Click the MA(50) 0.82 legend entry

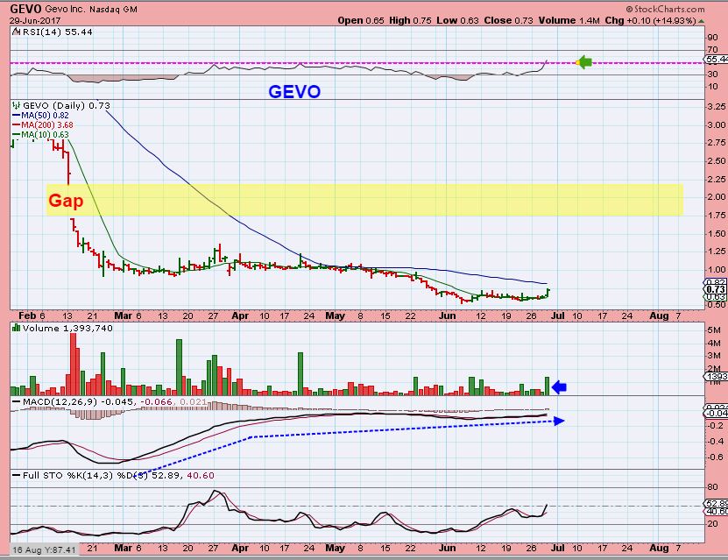40,115
